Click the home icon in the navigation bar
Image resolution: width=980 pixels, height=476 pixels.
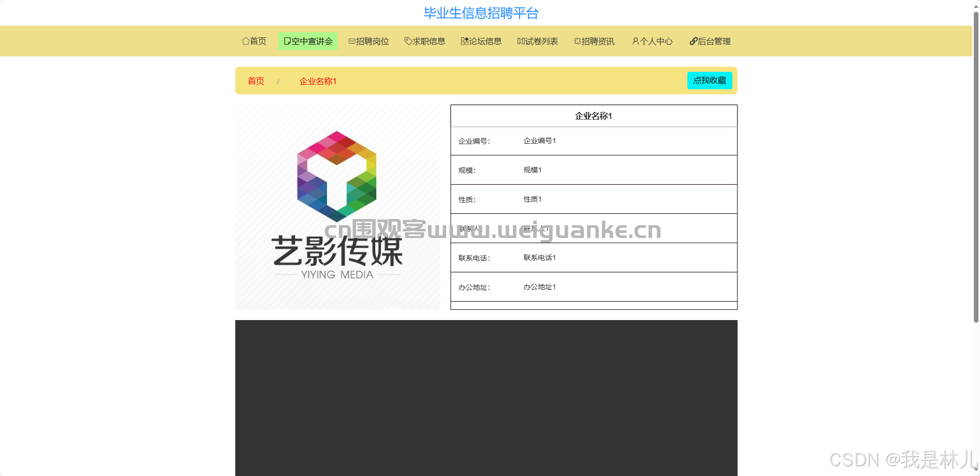[246, 41]
